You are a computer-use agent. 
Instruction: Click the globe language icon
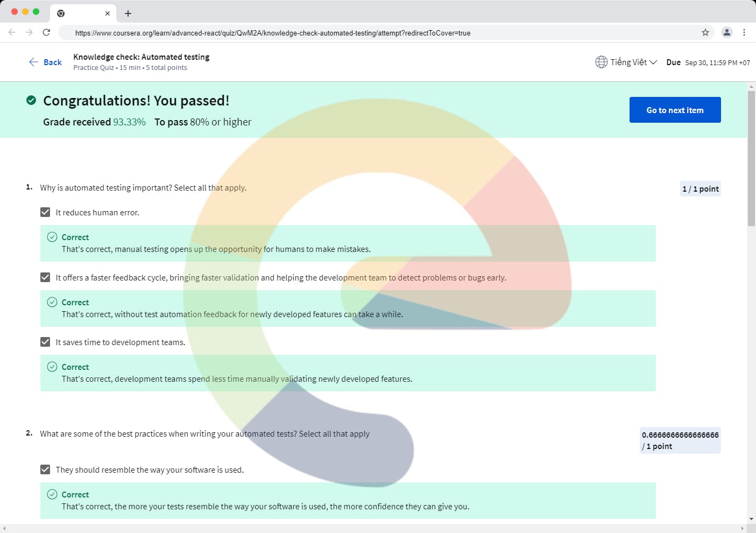[x=601, y=62]
